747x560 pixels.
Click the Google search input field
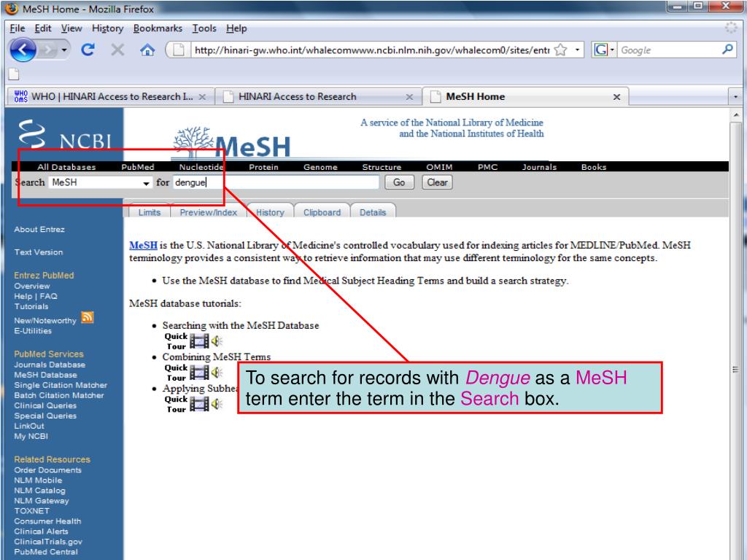[x=670, y=50]
